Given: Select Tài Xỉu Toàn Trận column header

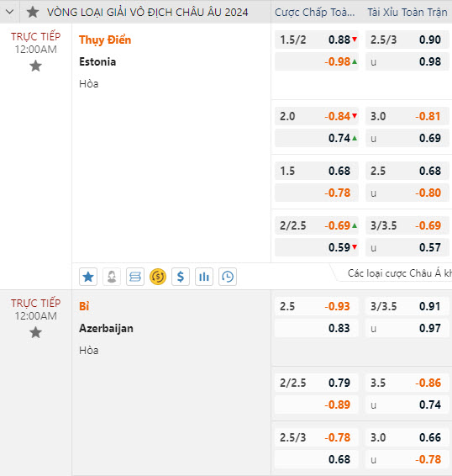Looking at the screenshot, I should click(x=407, y=12).
